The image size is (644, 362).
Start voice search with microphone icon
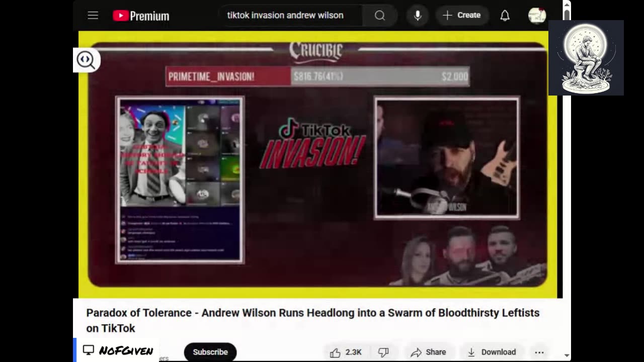point(418,16)
